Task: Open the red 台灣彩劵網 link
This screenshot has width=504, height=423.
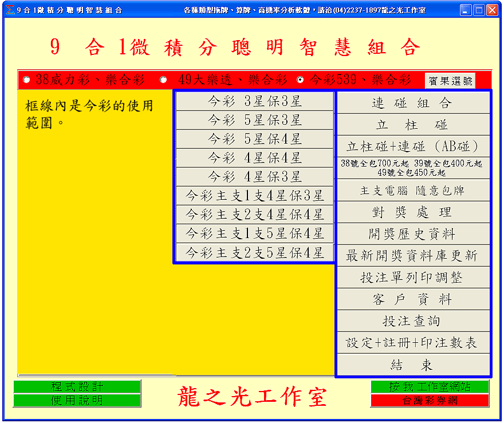Action: (x=430, y=401)
